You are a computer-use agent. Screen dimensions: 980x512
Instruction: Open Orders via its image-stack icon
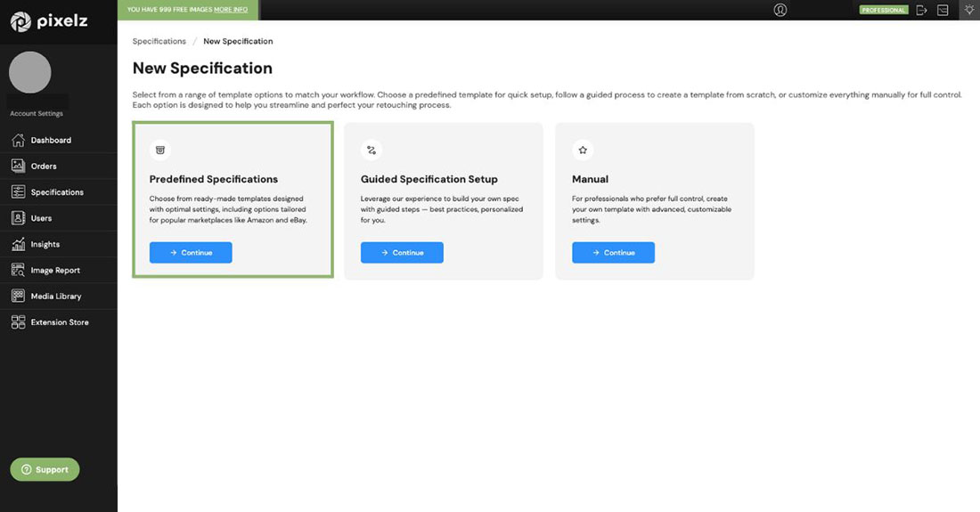click(18, 166)
